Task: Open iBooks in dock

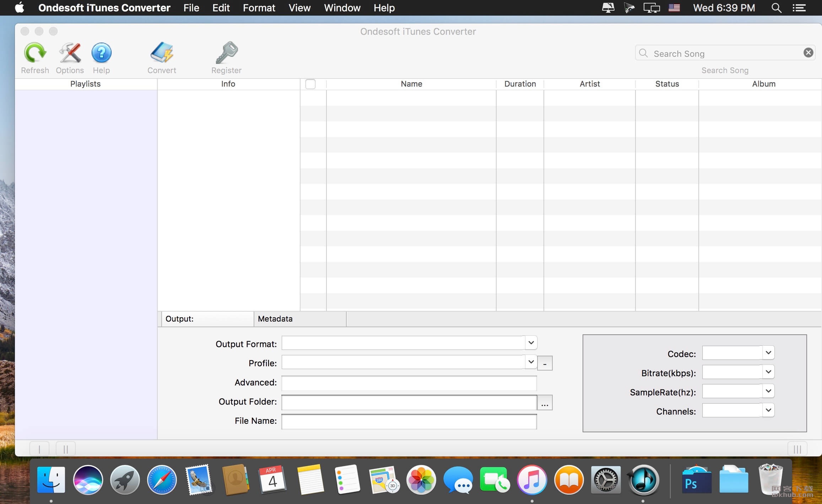Action: coord(569,480)
